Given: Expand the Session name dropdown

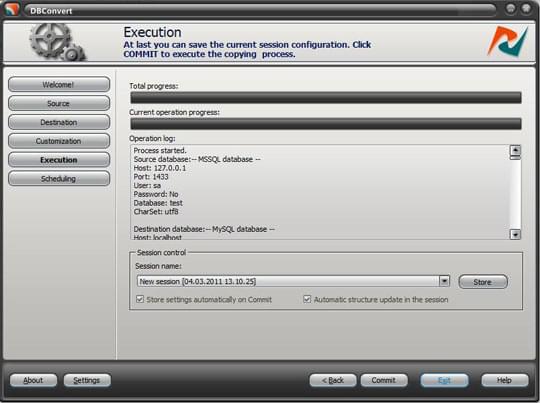Looking at the screenshot, I should (x=444, y=281).
